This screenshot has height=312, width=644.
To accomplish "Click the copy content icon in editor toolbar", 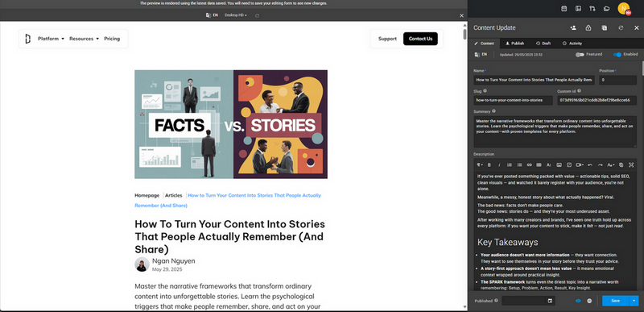I will point(621,164).
